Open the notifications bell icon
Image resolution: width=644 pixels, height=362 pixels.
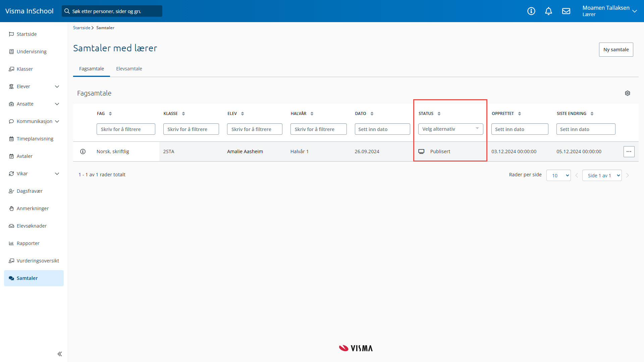548,11
